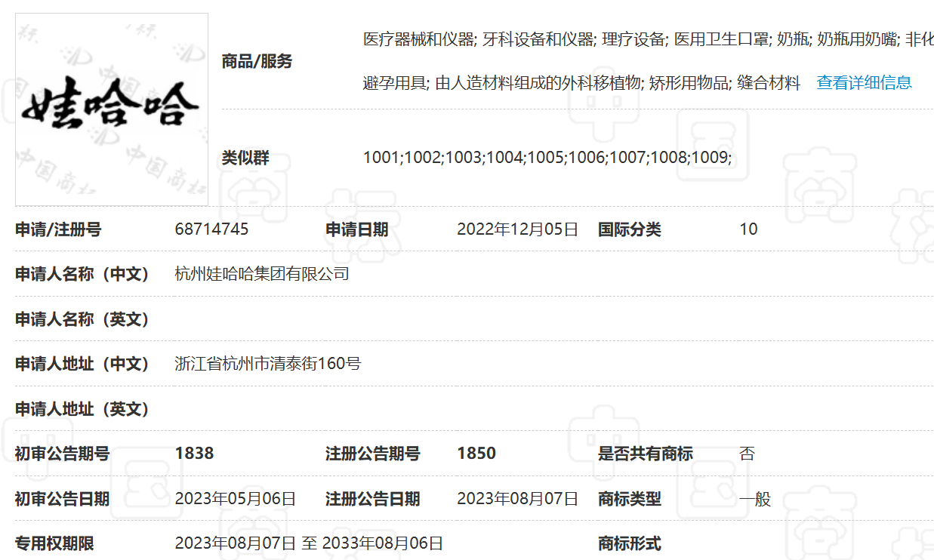Viewport: 934px width, 560px height.
Task: Click the registration number 68714745
Action: coord(211,229)
